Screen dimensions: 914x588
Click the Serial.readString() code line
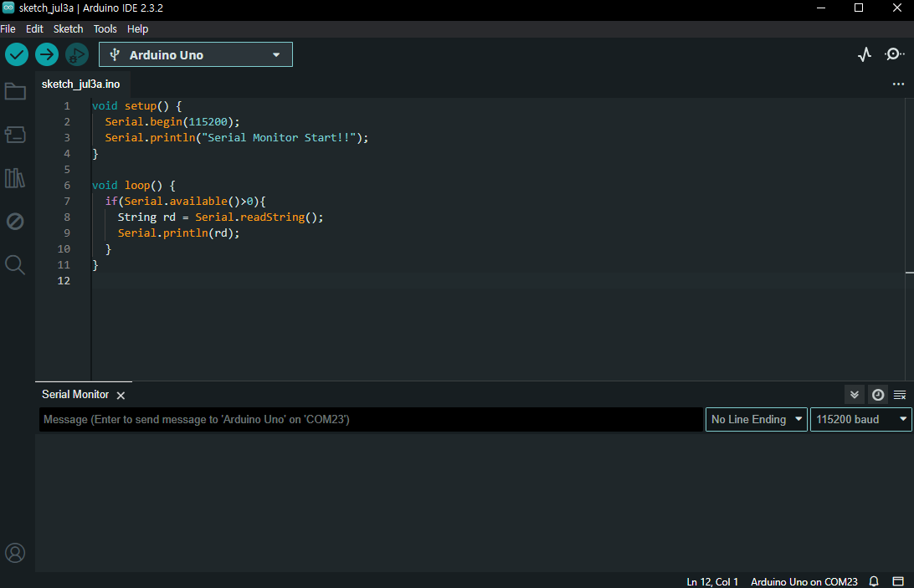pyautogui.click(x=220, y=217)
